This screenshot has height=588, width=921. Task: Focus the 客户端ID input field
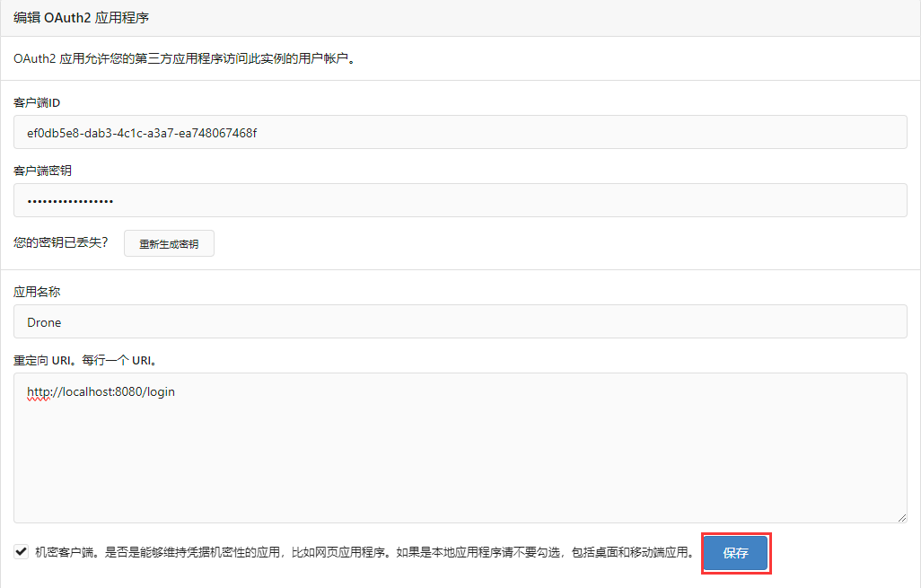point(460,133)
